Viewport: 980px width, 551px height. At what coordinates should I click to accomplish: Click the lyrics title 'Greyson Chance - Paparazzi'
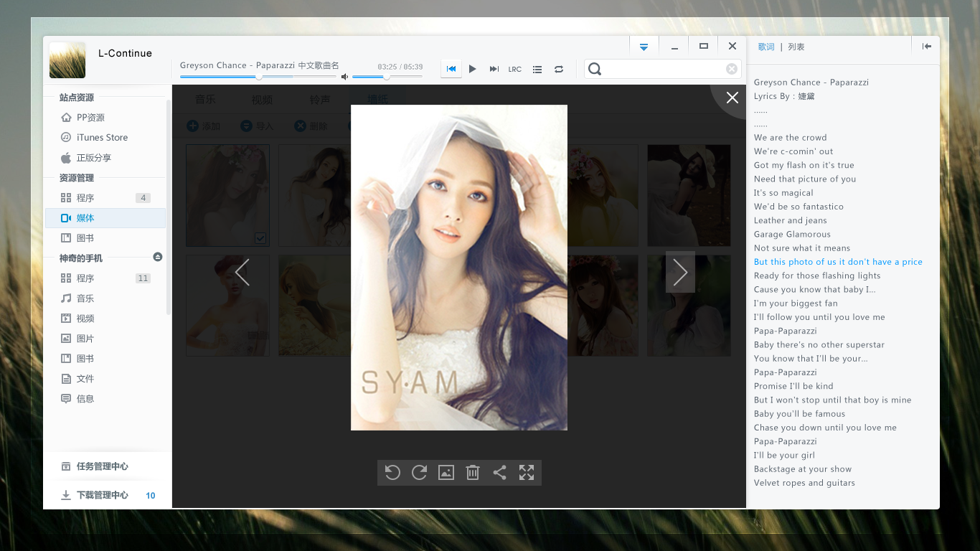tap(811, 83)
